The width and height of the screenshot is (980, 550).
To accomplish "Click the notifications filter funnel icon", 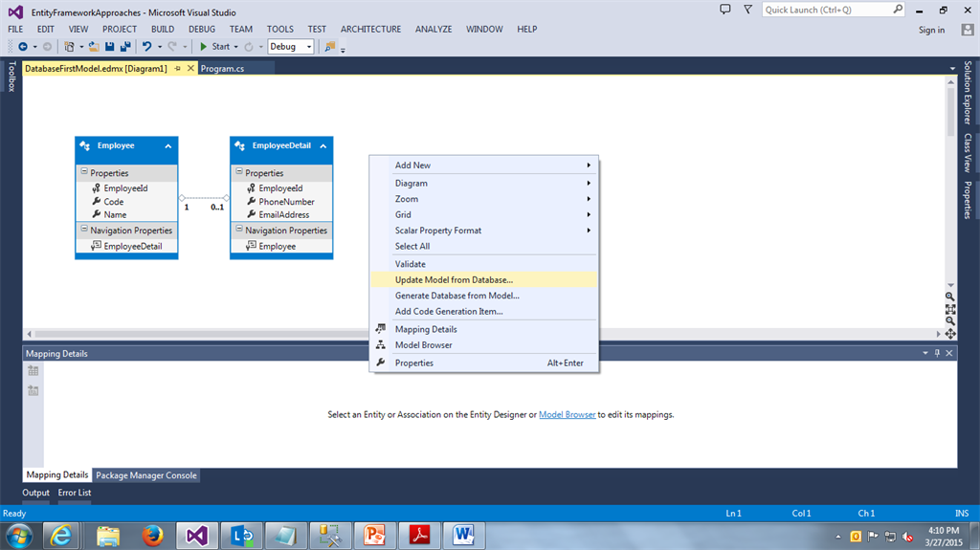I will (x=747, y=10).
